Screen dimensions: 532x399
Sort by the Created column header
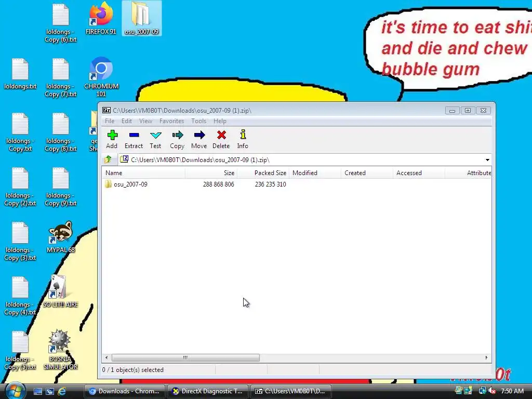[367, 173]
